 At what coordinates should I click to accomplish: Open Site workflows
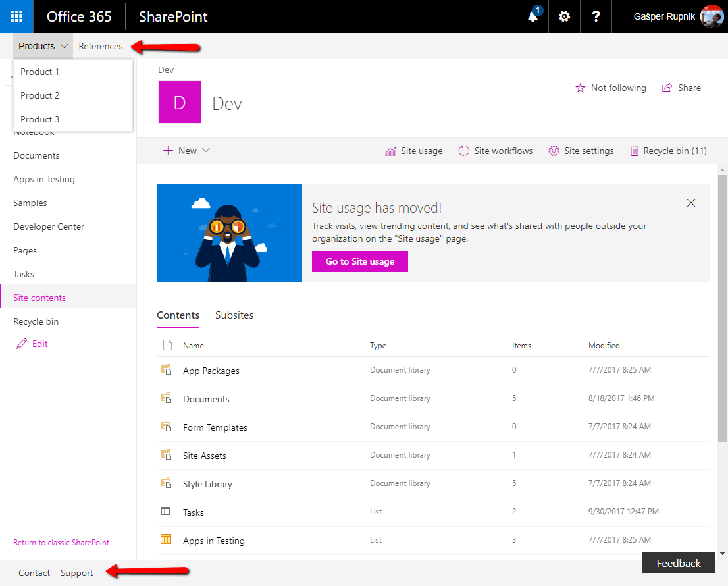(x=496, y=151)
